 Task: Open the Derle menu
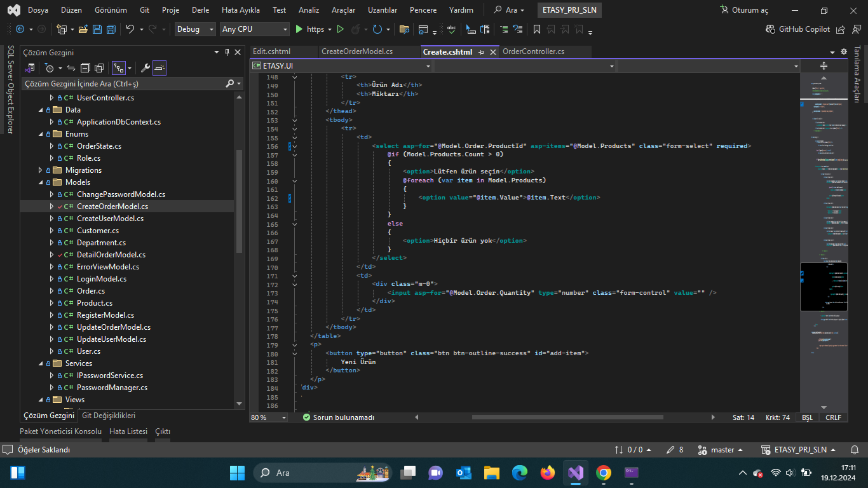(200, 10)
